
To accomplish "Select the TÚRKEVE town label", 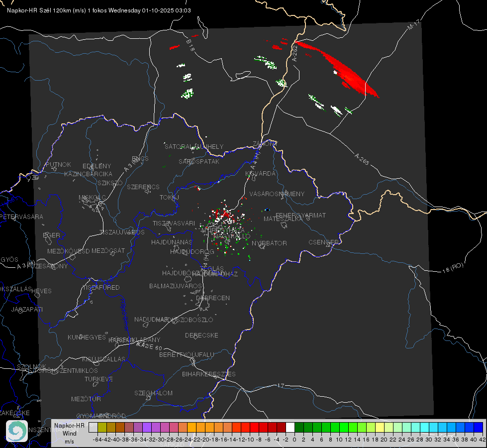I will (98, 379).
